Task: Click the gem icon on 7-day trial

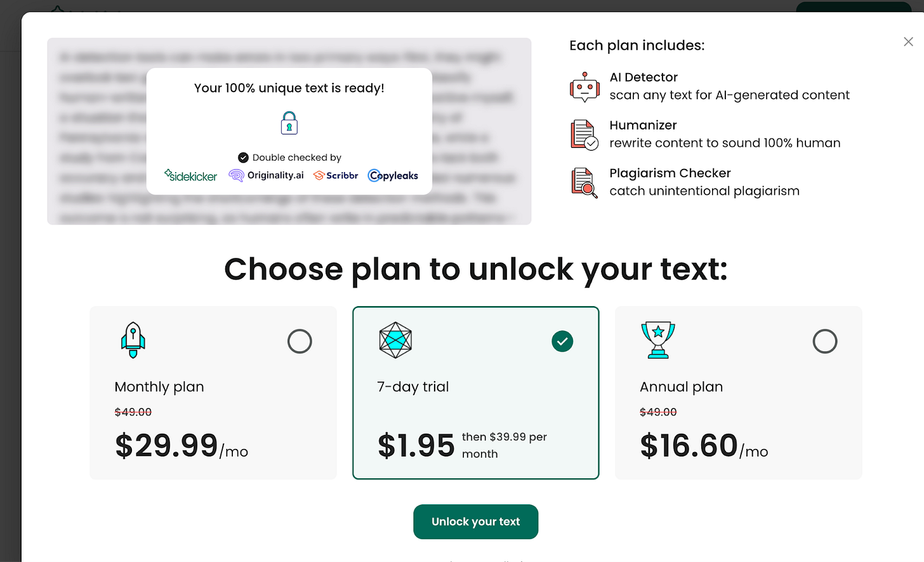Action: [x=395, y=340]
